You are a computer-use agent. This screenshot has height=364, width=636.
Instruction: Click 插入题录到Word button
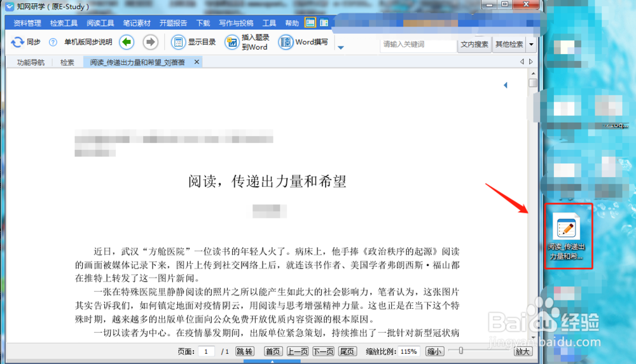(x=247, y=42)
